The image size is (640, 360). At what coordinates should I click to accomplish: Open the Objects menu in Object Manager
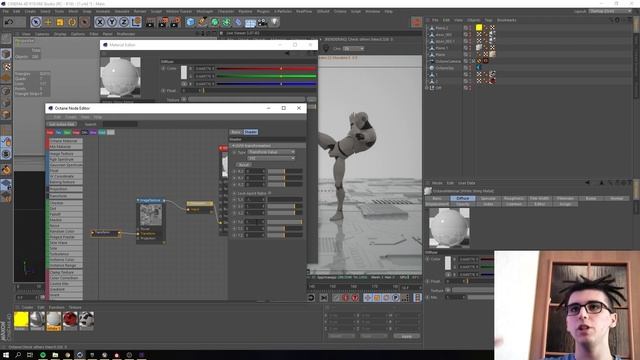tap(473, 20)
